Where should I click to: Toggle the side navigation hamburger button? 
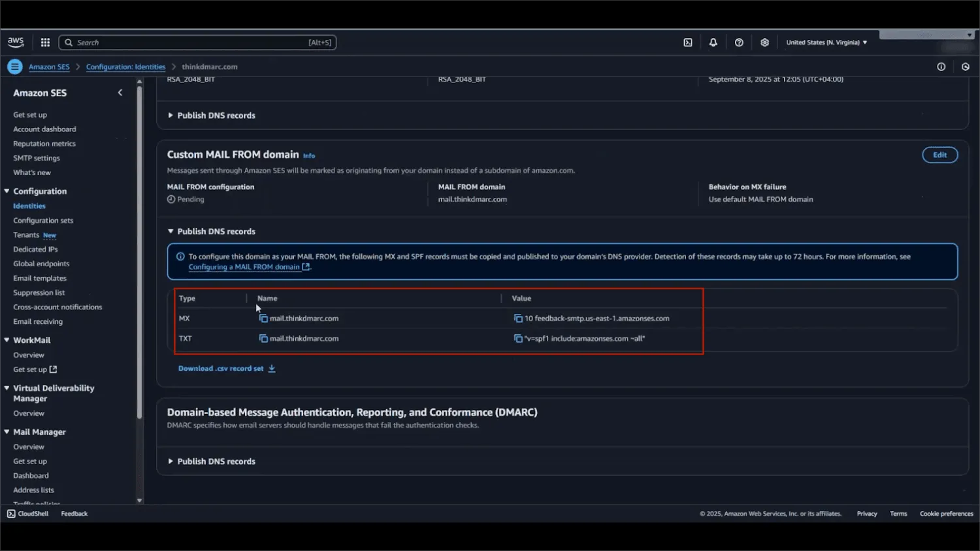click(14, 67)
